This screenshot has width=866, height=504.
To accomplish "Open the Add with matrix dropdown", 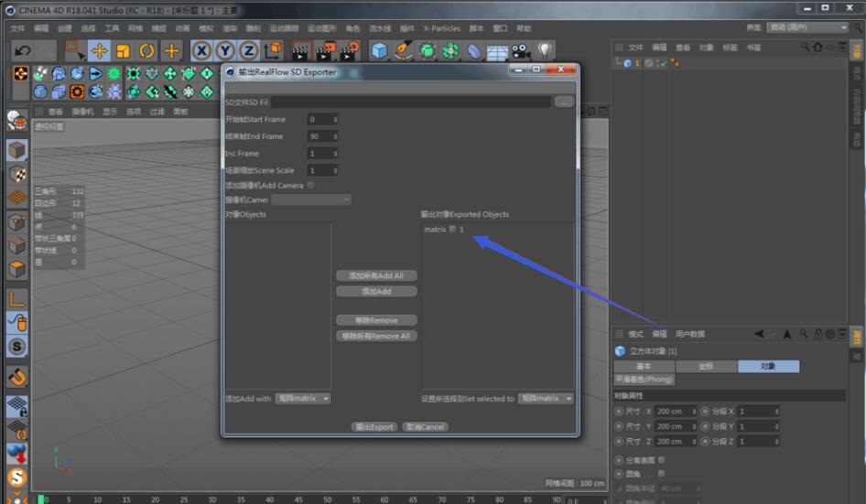I will [x=303, y=399].
